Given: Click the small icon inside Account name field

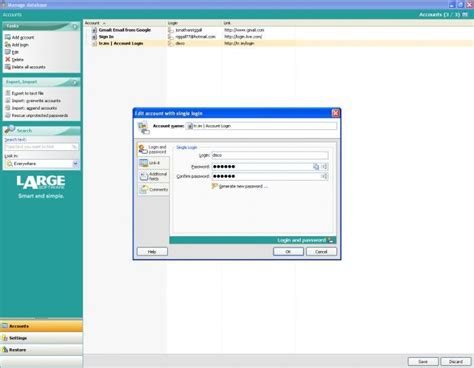Looking at the screenshot, I should pyautogui.click(x=190, y=126).
